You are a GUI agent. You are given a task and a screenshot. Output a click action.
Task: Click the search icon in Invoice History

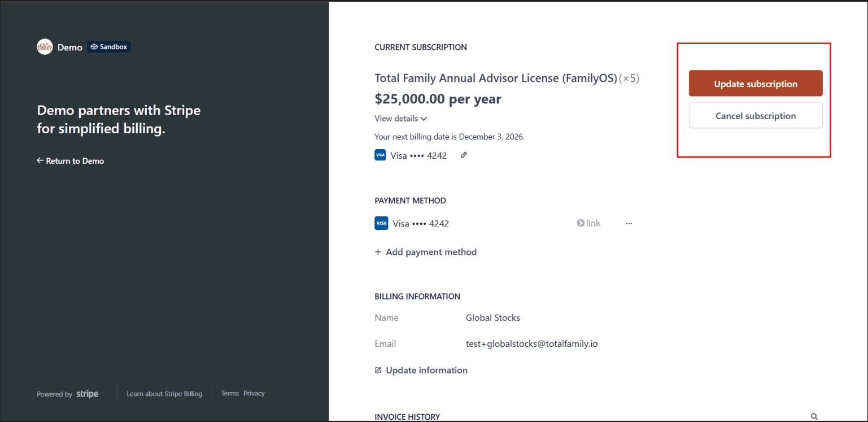(x=814, y=416)
